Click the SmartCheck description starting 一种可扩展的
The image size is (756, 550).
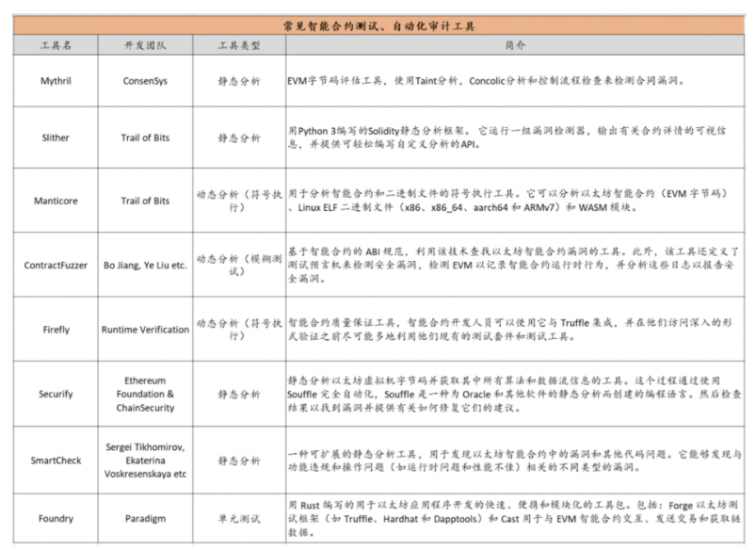(514, 461)
